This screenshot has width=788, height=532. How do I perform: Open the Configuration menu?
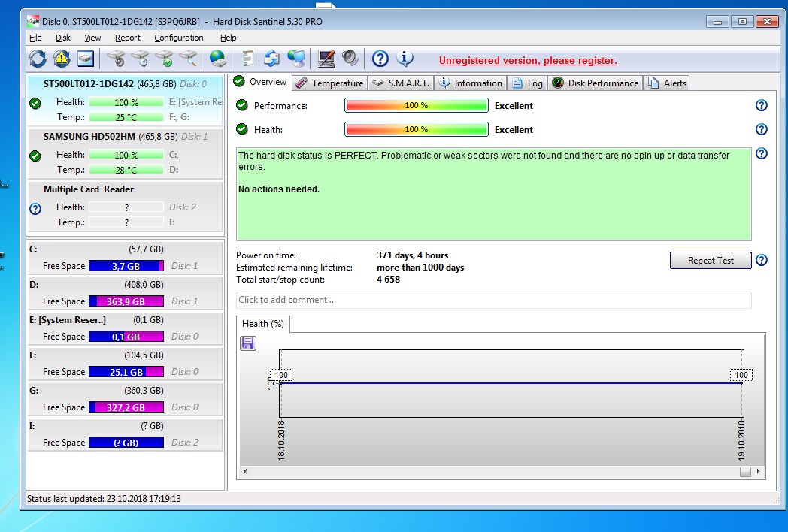click(179, 38)
